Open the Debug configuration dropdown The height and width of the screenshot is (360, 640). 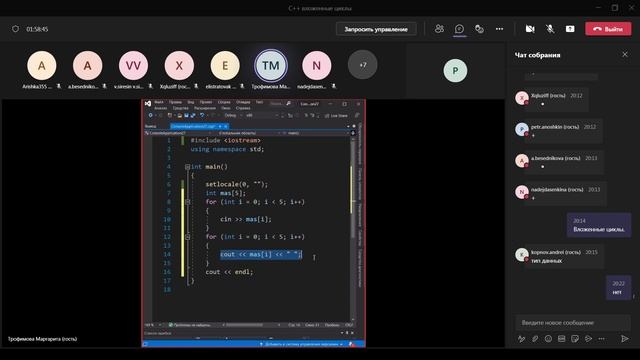[233, 116]
